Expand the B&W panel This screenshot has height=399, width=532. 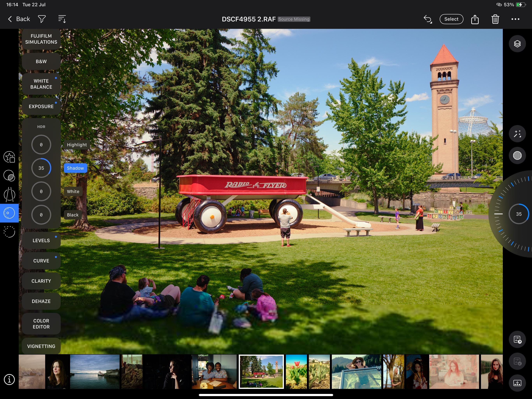(41, 61)
